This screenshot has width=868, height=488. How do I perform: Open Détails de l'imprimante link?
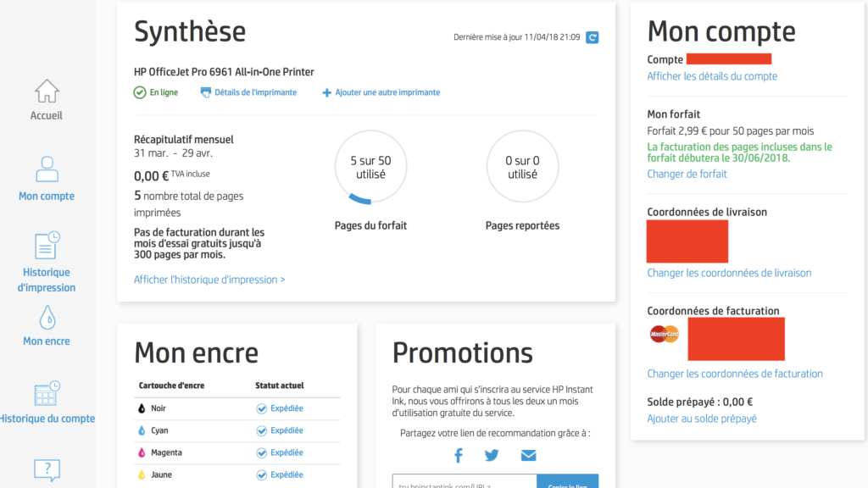(255, 92)
